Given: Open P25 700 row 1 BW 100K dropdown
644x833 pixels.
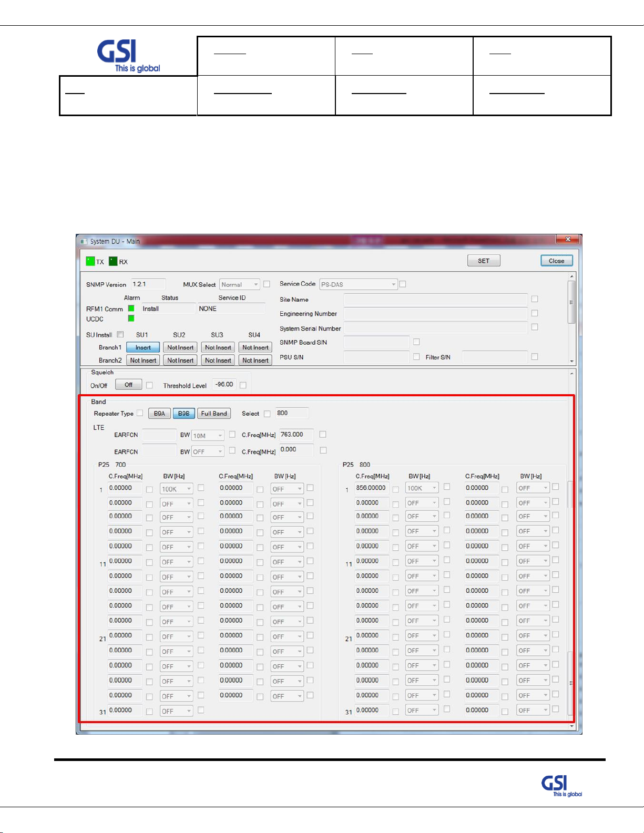Looking at the screenshot, I should pyautogui.click(x=177, y=489).
